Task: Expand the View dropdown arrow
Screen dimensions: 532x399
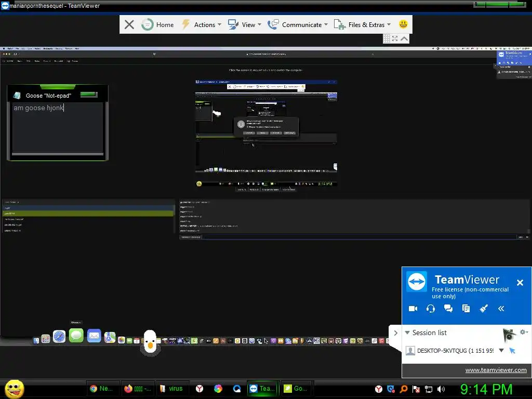Action: coord(260,24)
